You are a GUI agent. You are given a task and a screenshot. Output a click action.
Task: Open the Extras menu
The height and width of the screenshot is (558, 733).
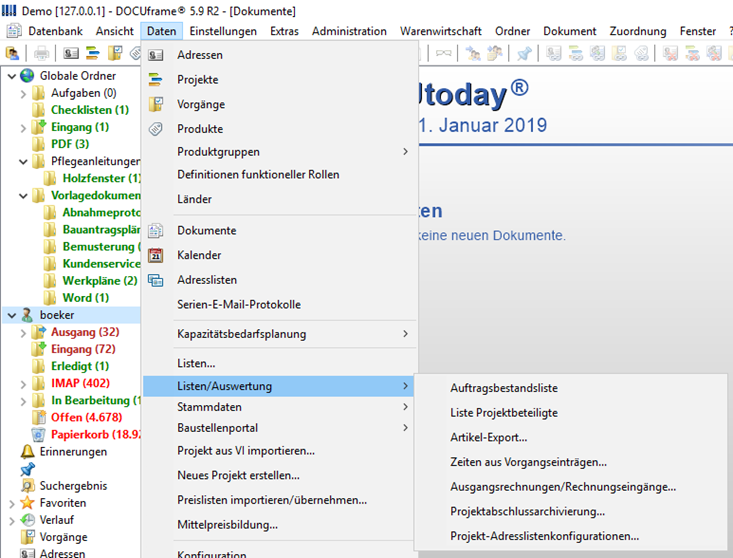tap(284, 31)
